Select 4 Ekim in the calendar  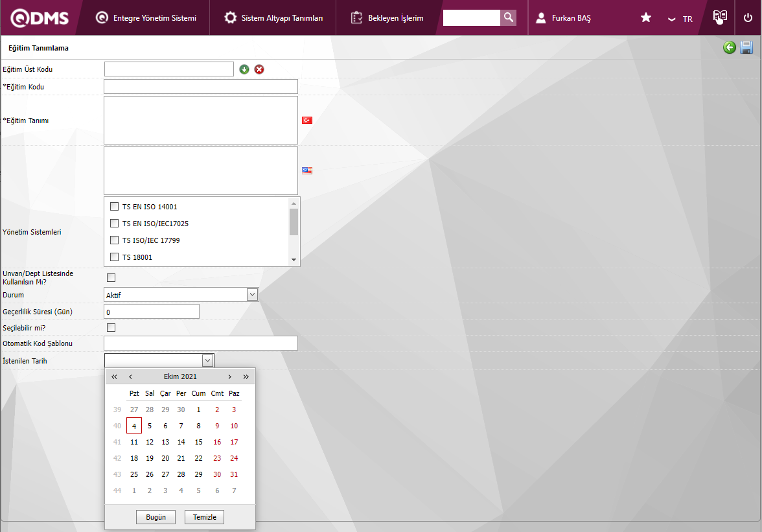[134, 426]
